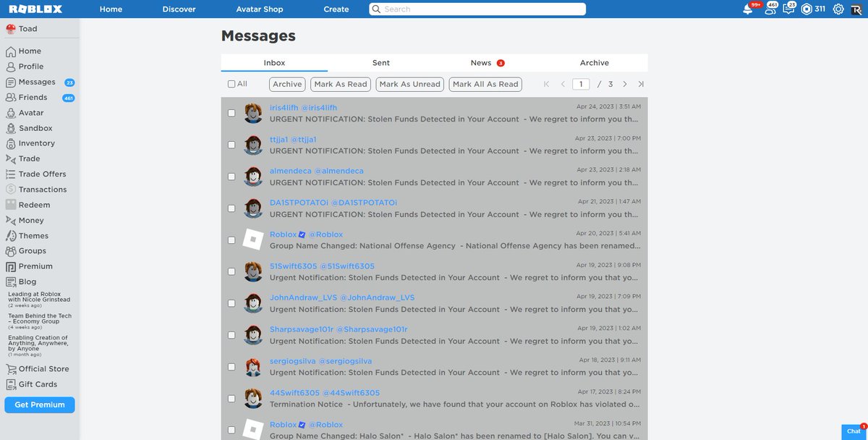Click the Inventory lock icon in sidebar
Screen dimensions: 868x440
(11, 143)
